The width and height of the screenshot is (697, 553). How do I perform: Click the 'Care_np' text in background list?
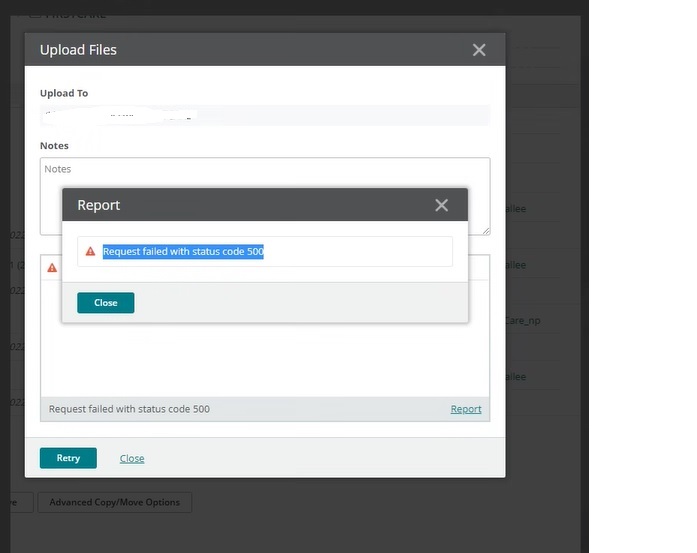[x=523, y=321]
